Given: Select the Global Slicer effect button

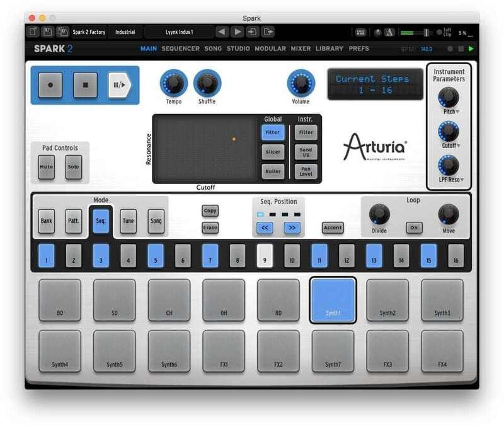Looking at the screenshot, I should point(273,152).
